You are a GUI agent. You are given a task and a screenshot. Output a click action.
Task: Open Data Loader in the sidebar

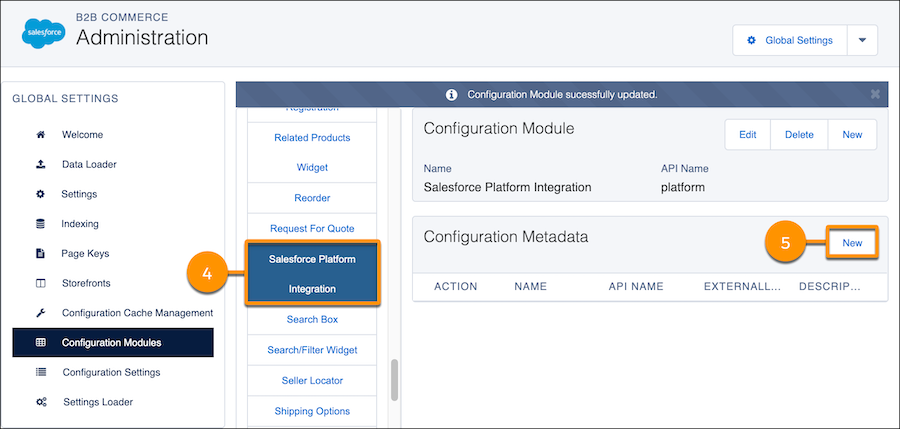point(89,164)
